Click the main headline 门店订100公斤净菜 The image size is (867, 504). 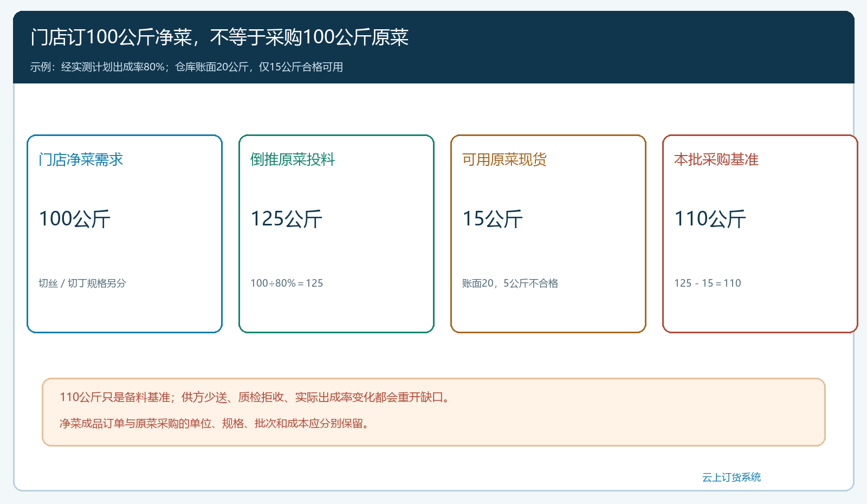219,37
